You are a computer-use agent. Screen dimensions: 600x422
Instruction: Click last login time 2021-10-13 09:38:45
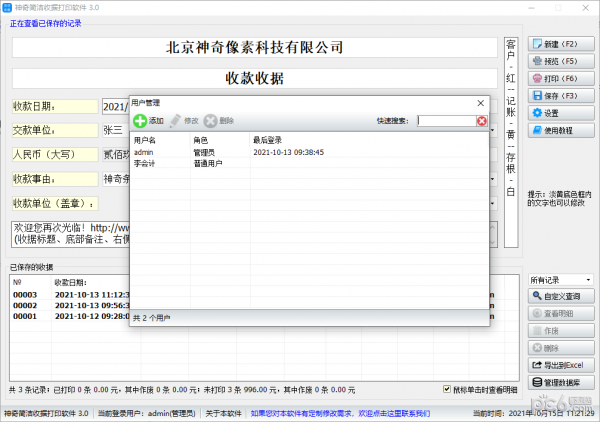point(289,152)
